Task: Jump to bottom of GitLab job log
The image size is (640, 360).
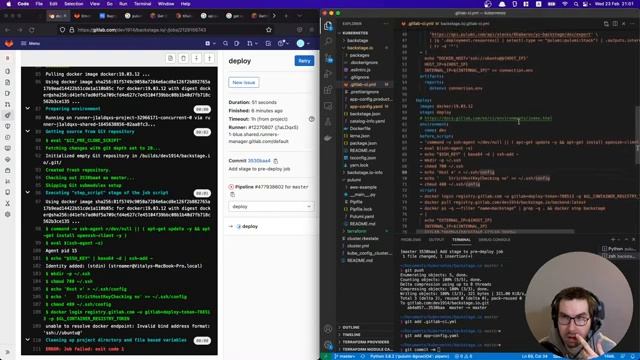Action: (196, 58)
